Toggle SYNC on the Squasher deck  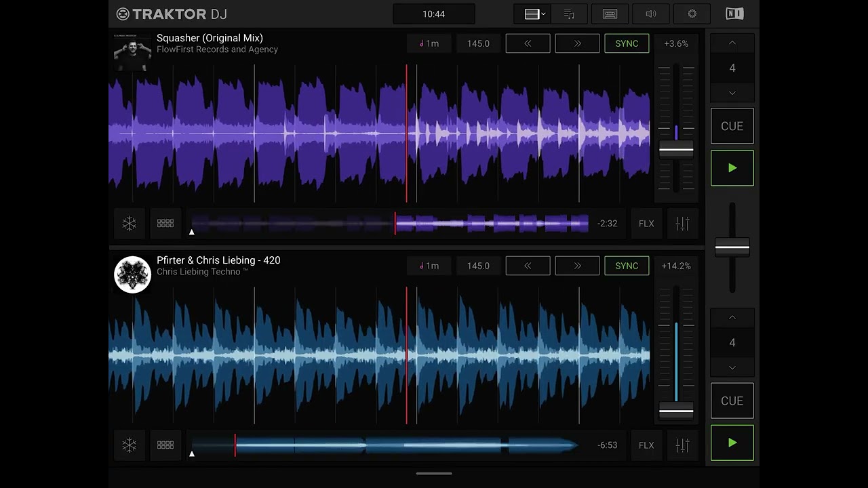pyautogui.click(x=627, y=43)
